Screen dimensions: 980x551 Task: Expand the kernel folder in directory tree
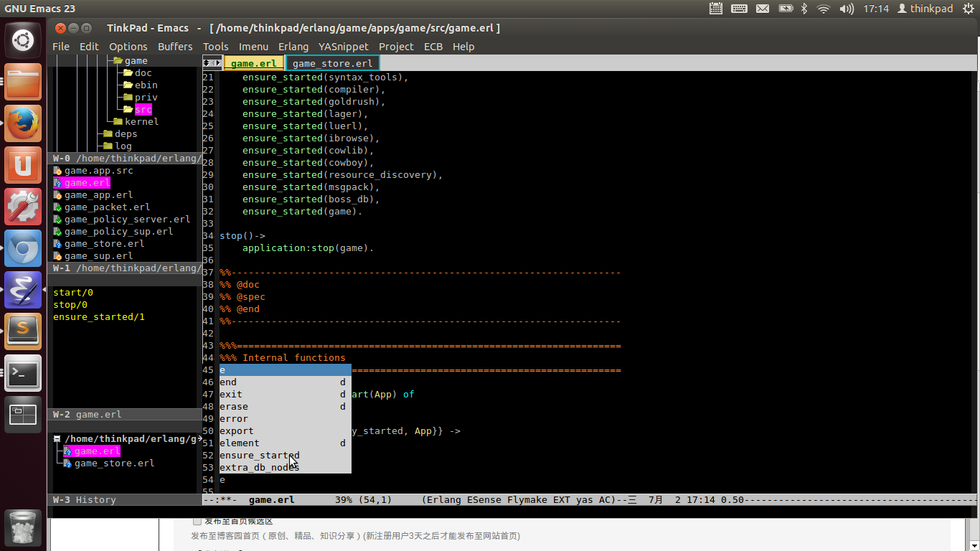coord(118,121)
